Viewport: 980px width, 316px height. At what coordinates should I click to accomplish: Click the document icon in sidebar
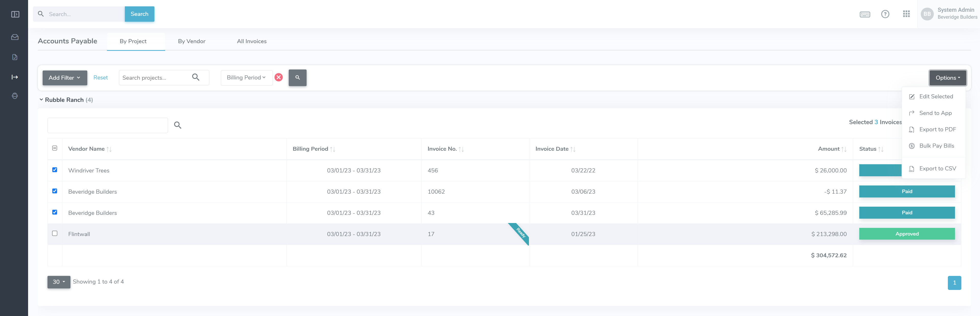[15, 57]
